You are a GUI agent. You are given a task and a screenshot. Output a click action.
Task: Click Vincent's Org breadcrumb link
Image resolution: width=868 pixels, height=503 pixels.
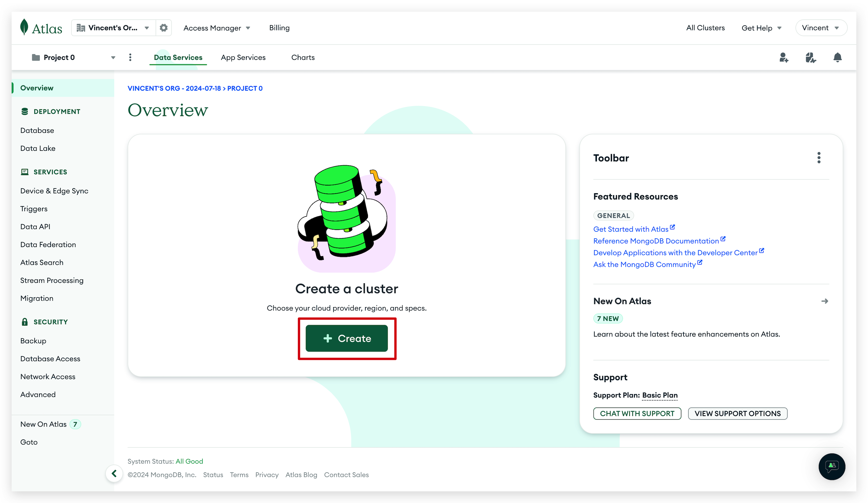click(174, 88)
